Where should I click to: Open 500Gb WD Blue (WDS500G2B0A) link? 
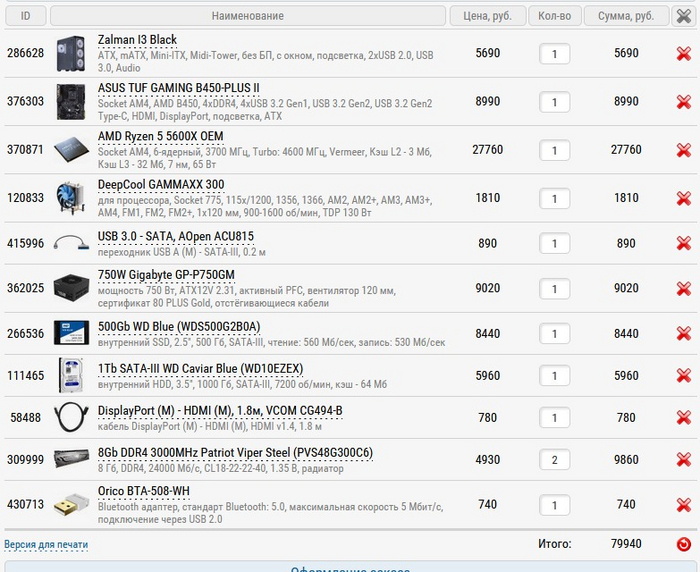click(x=179, y=327)
